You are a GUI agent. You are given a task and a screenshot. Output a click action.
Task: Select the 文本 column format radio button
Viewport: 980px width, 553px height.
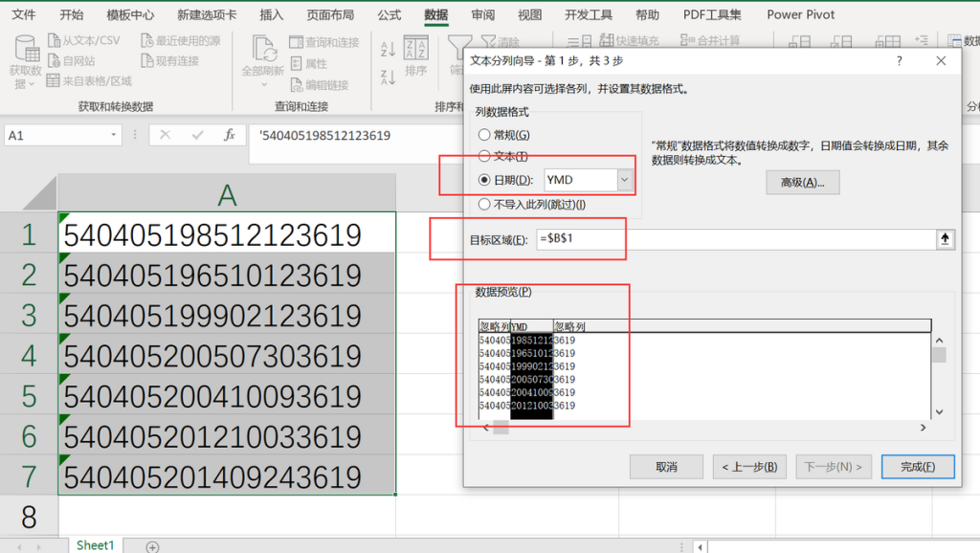(482, 154)
